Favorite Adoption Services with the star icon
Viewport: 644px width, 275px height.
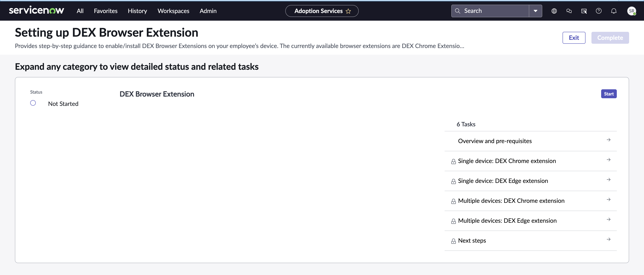click(348, 11)
